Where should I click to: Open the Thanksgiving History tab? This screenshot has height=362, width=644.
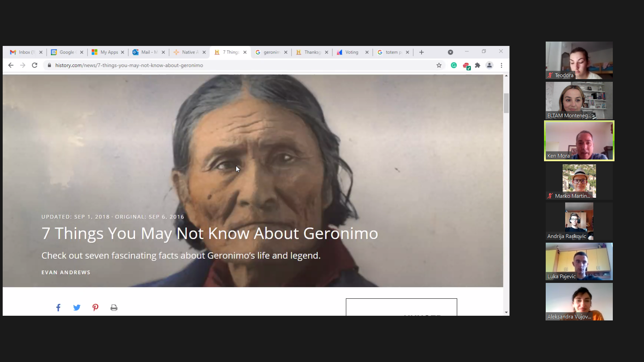coord(312,52)
